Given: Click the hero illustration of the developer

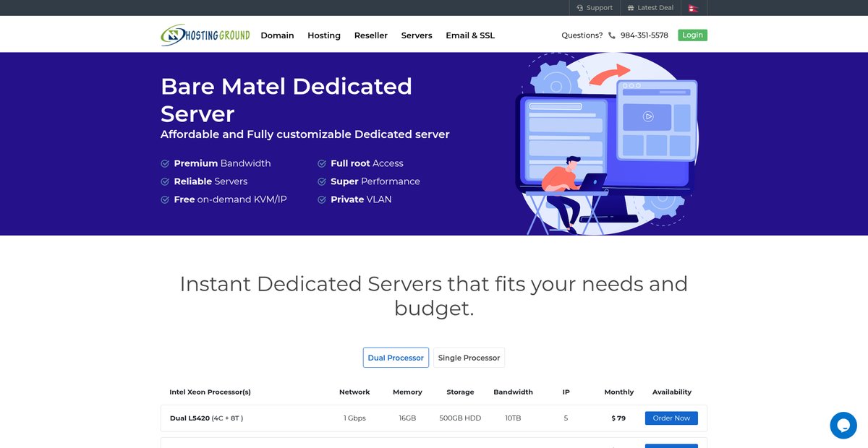Looking at the screenshot, I should click(607, 144).
